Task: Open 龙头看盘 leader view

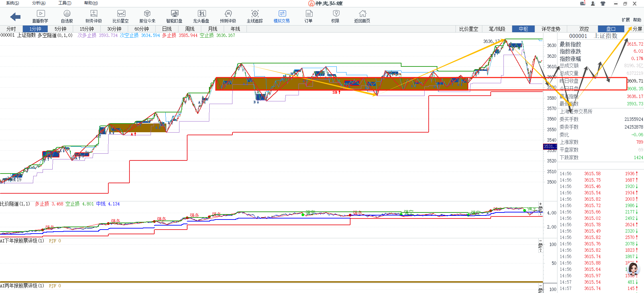Action: pyautogui.click(x=201, y=16)
